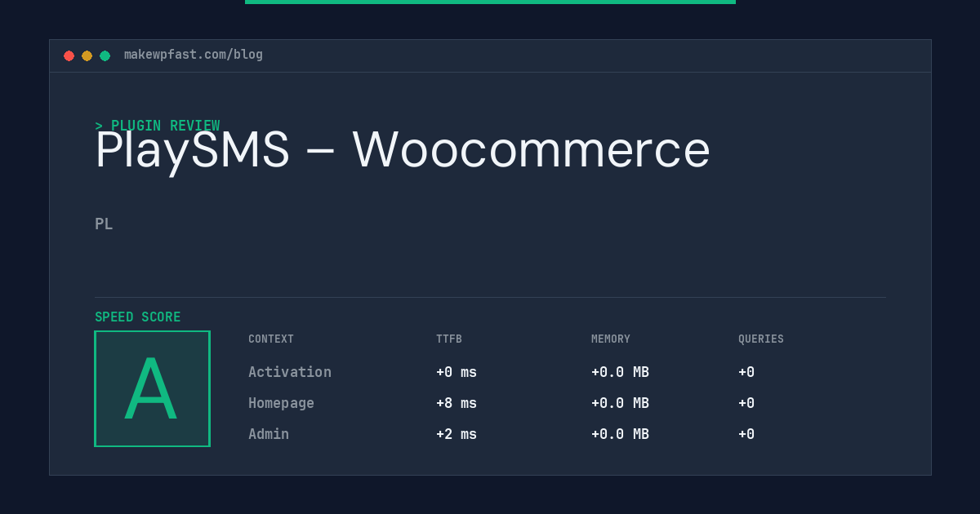Click the Admin memory value '+0.0 MB'
Image resolution: width=980 pixels, height=514 pixels.
(x=620, y=434)
